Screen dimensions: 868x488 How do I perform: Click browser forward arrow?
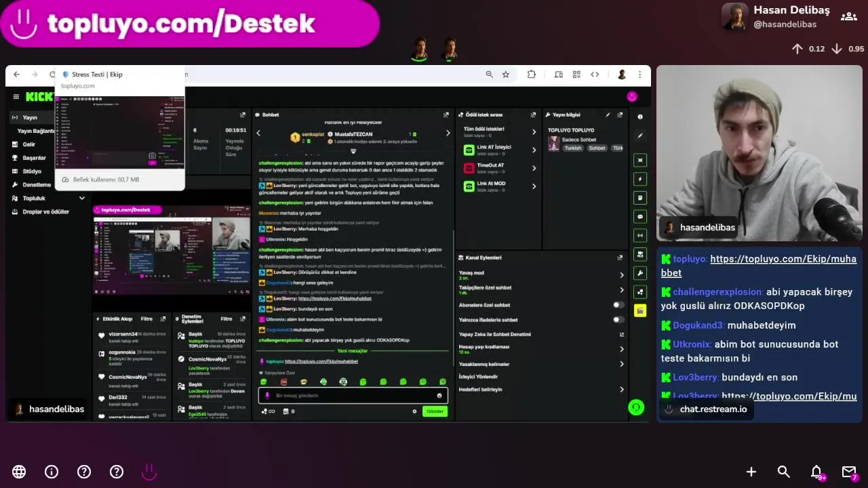click(x=35, y=75)
